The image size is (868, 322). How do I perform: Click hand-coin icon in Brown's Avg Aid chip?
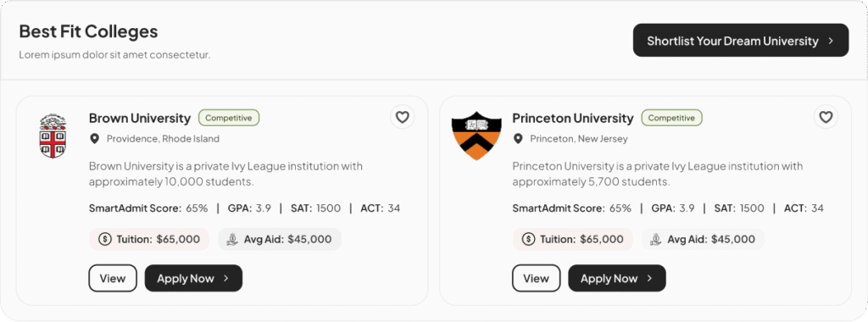click(232, 240)
